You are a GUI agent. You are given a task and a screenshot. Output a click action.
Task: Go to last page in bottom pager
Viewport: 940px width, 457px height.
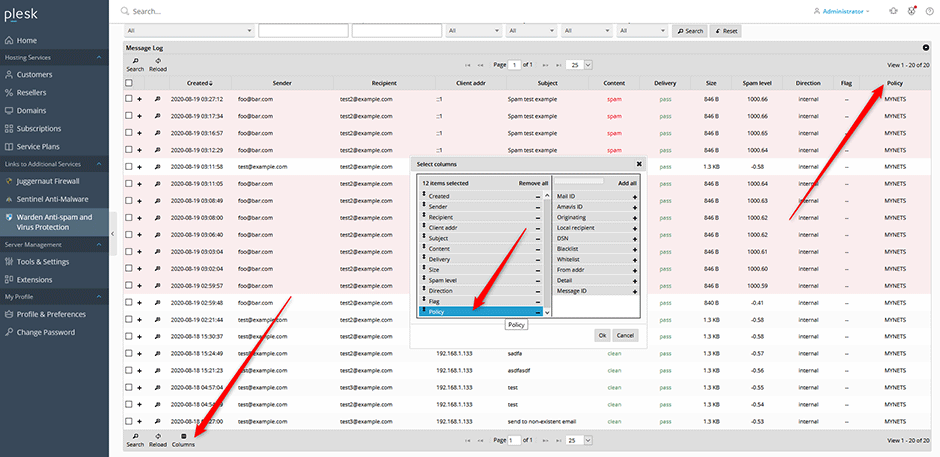pos(559,440)
